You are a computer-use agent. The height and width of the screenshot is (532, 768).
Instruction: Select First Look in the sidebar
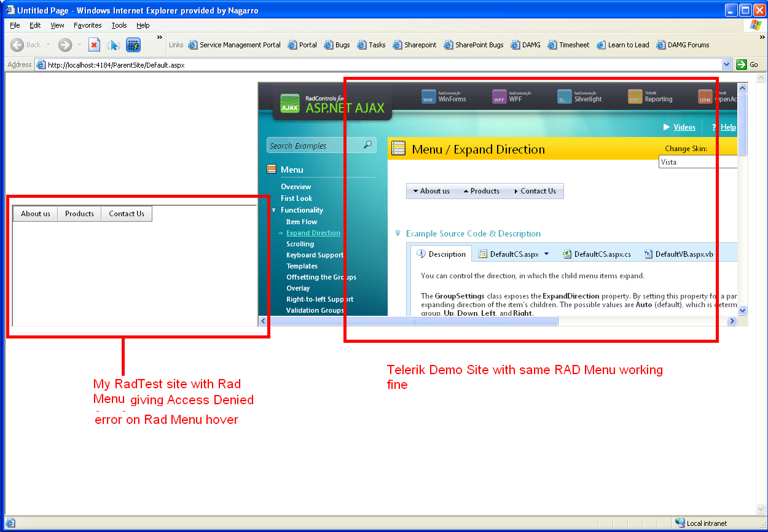tap(297, 198)
